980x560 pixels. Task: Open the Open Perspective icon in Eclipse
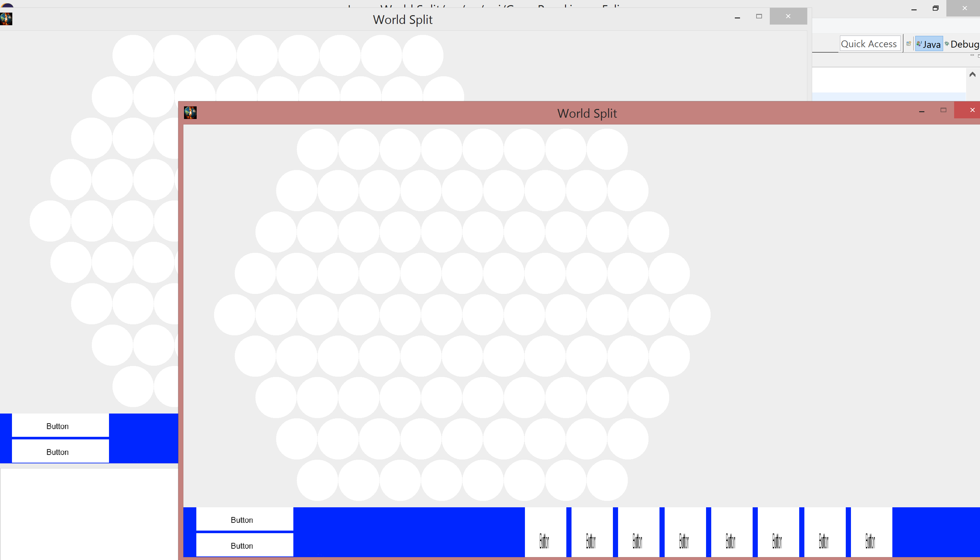pyautogui.click(x=909, y=44)
